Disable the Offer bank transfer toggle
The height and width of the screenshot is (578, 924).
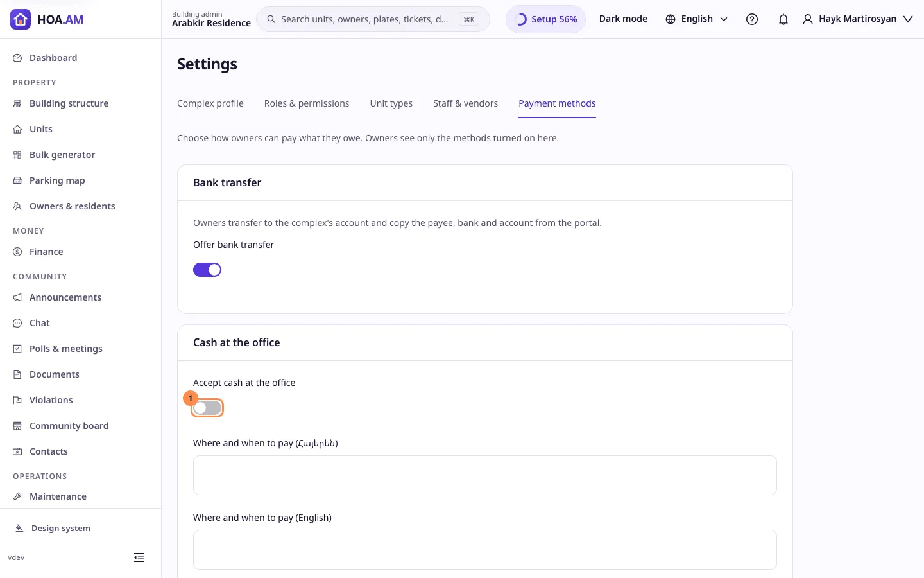point(207,270)
